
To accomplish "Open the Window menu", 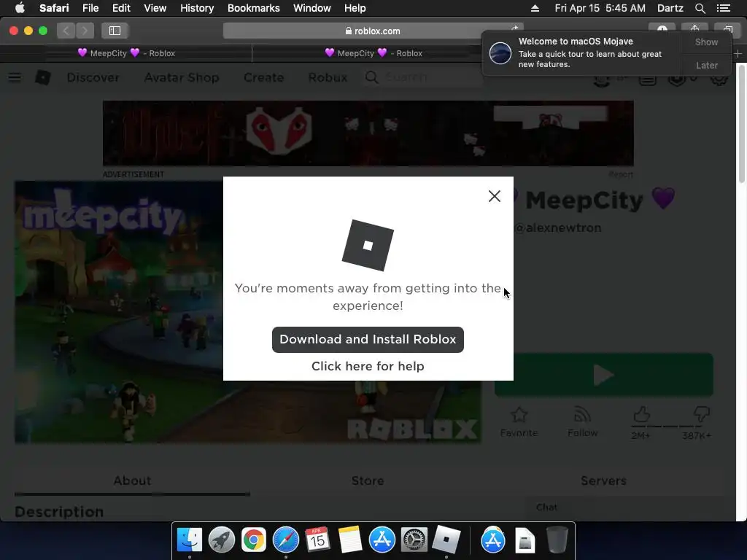I will 312,8.
